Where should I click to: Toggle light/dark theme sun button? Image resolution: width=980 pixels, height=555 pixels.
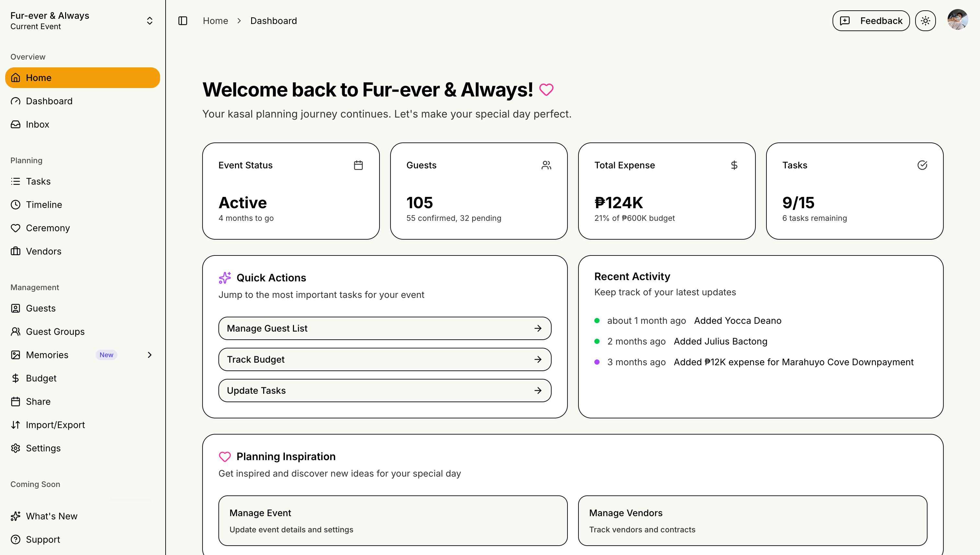tap(925, 21)
